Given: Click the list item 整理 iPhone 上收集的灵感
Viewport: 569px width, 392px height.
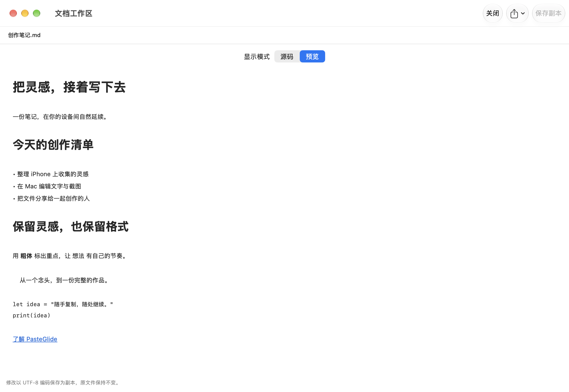Looking at the screenshot, I should (53, 174).
